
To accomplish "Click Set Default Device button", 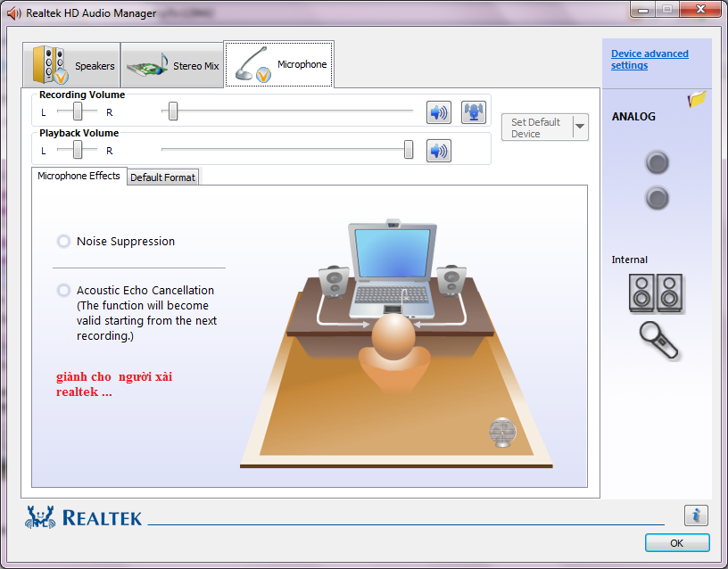I will (537, 128).
